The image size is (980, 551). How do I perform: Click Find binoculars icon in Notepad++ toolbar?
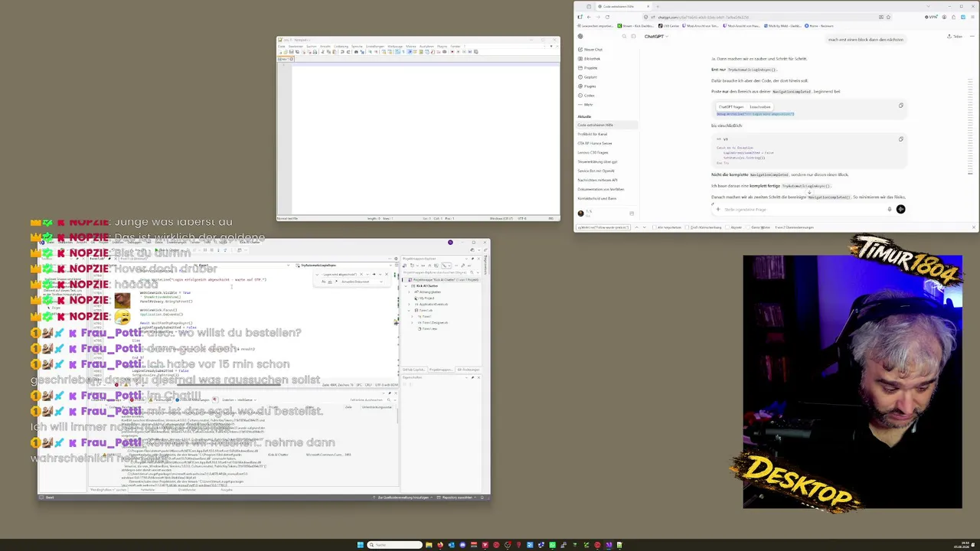click(356, 52)
